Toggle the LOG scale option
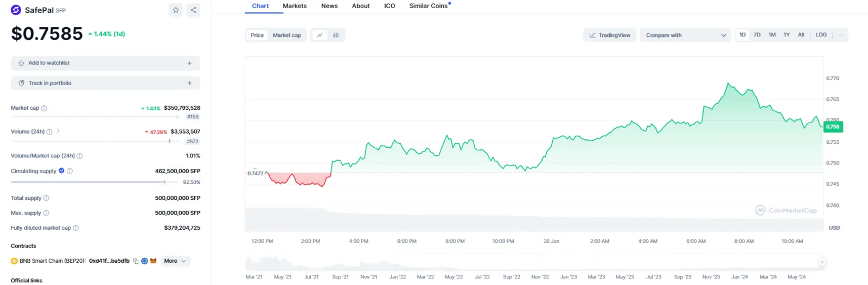The width and height of the screenshot is (868, 285). tap(821, 35)
